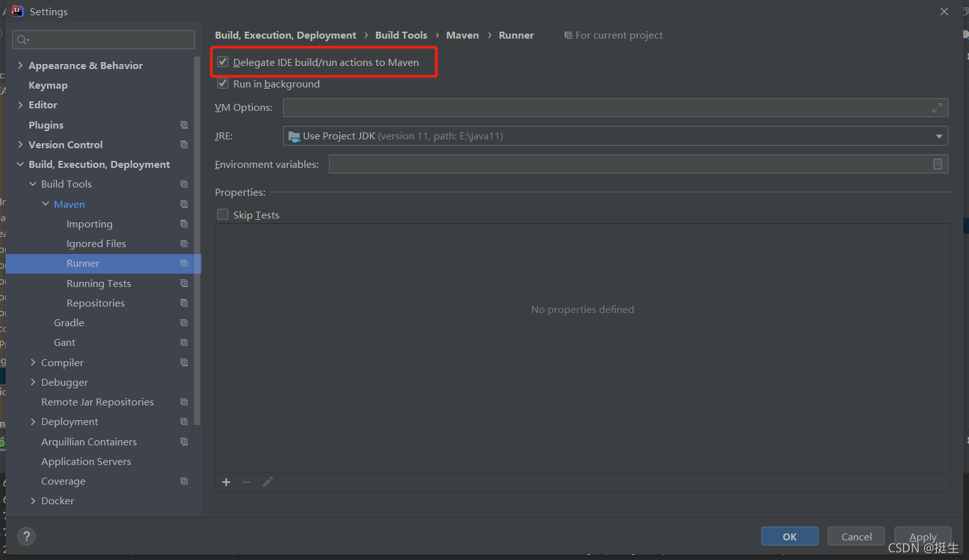Image resolution: width=969 pixels, height=560 pixels.
Task: Open the Importing settings page
Action: coord(89,224)
